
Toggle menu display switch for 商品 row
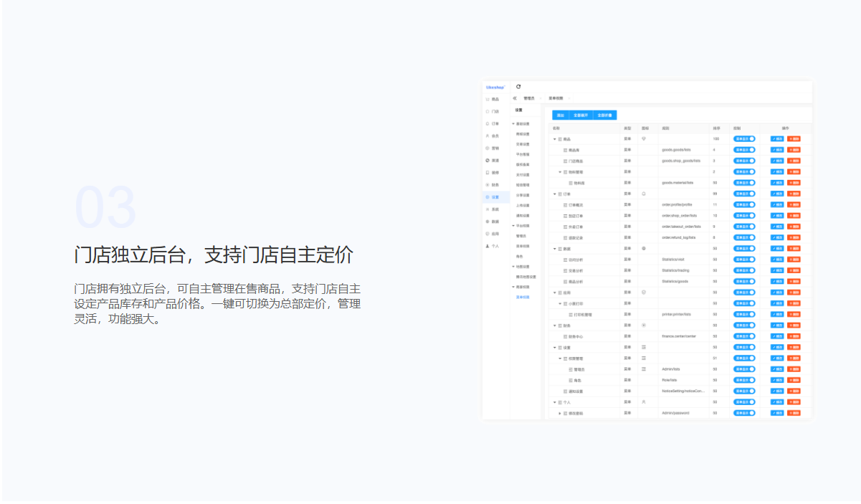(744, 139)
